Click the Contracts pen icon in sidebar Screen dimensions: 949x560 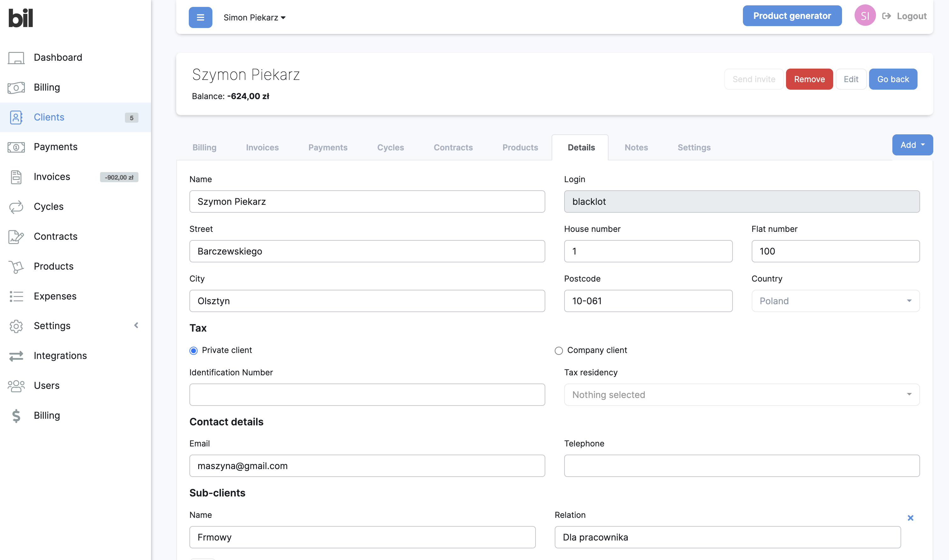16,237
